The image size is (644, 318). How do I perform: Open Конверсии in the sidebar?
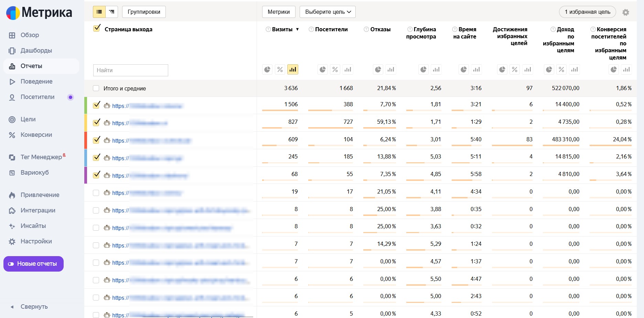[x=36, y=135]
